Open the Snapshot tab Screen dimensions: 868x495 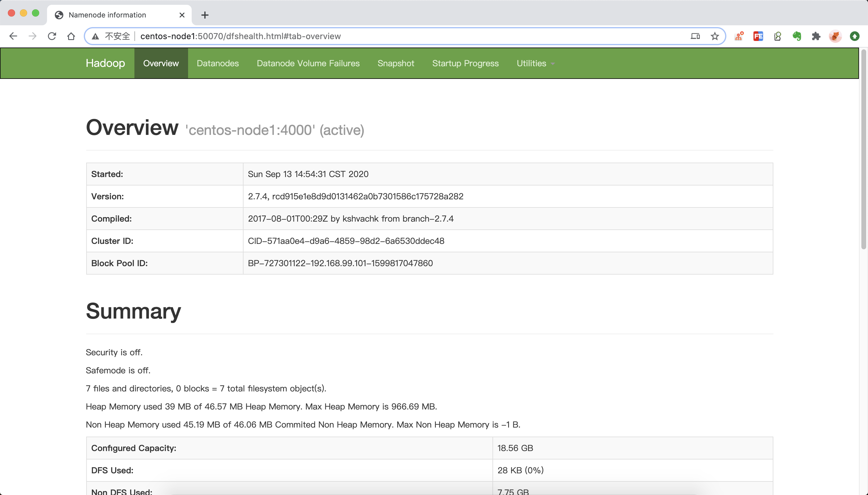point(396,63)
